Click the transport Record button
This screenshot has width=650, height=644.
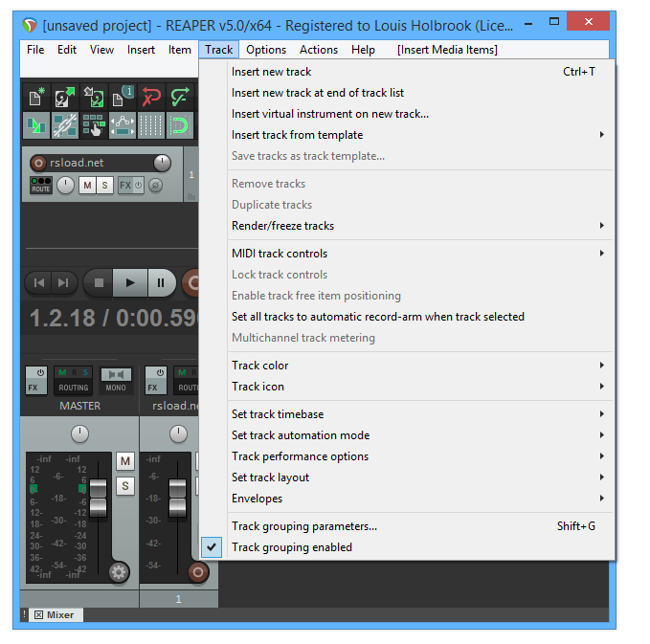(191, 283)
